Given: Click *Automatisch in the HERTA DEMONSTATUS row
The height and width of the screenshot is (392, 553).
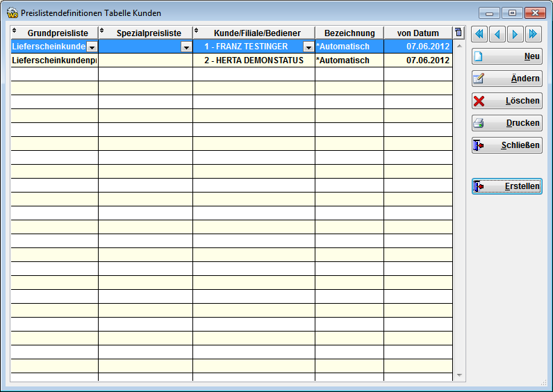Looking at the screenshot, I should point(349,60).
